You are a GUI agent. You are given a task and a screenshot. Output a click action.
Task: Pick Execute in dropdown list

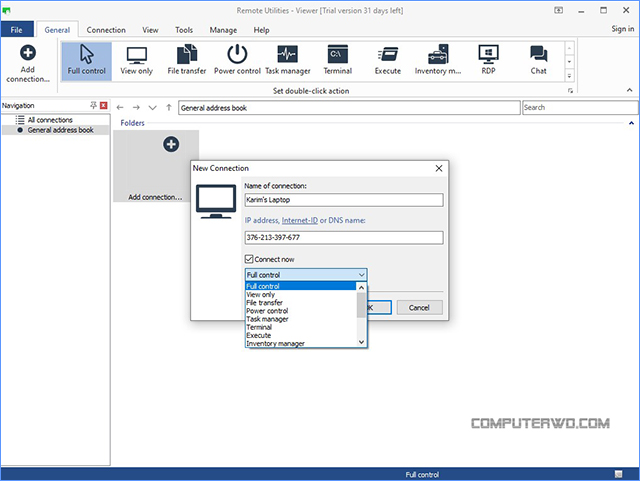pos(301,335)
